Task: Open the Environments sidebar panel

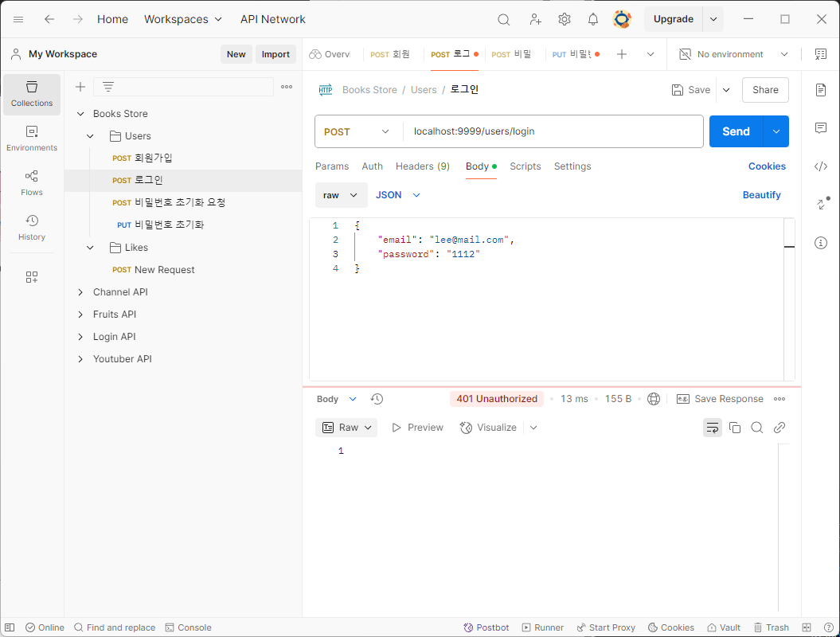Action: [32, 139]
